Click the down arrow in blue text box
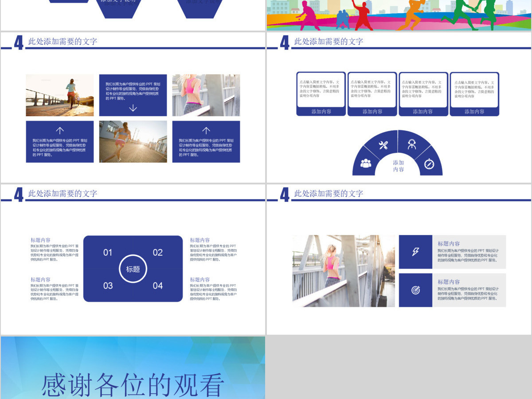The height and width of the screenshot is (399, 532). point(133,108)
